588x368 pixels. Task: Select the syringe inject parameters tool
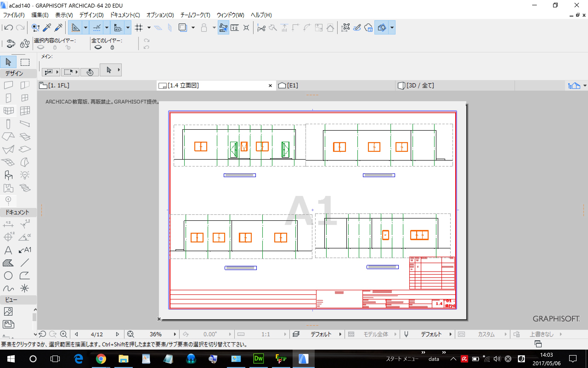(x=59, y=28)
